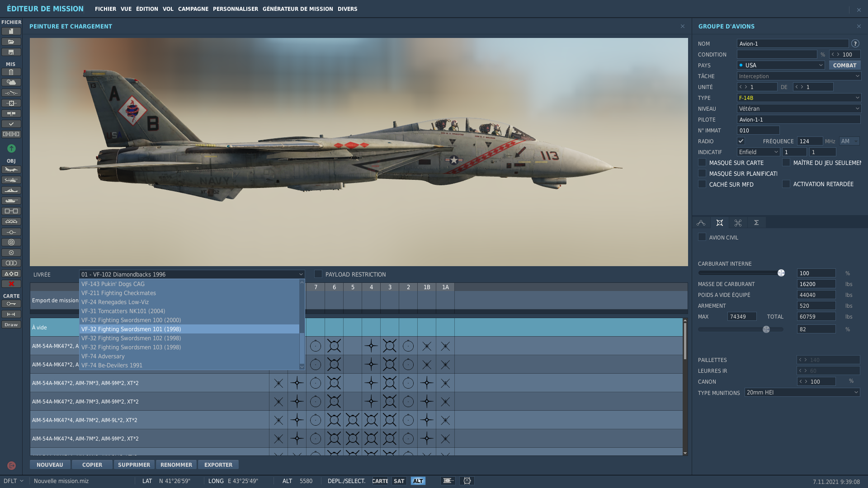Open the Tâche Interception dropdown

[x=799, y=76]
